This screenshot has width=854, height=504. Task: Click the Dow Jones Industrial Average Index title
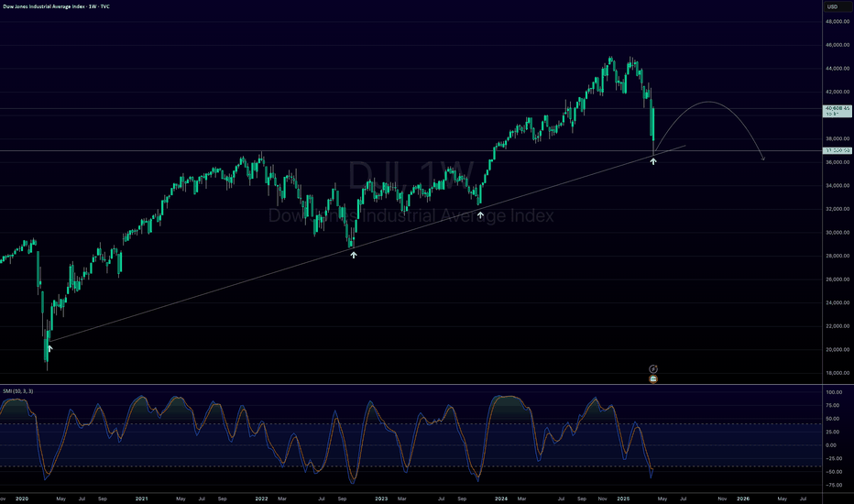tap(56, 6)
